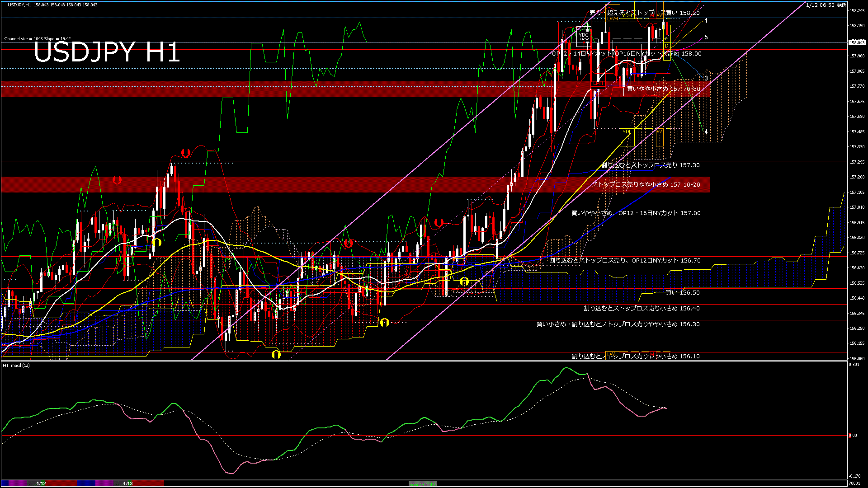Viewport: 868px width, 488px height.
Task: Select the yellow YDH level tag
Action: click(x=627, y=16)
